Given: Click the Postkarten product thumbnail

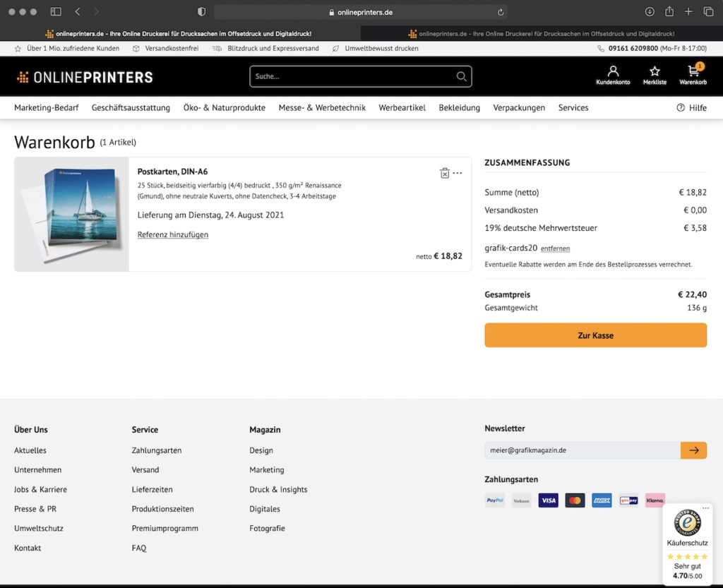Looking at the screenshot, I should click(71, 215).
